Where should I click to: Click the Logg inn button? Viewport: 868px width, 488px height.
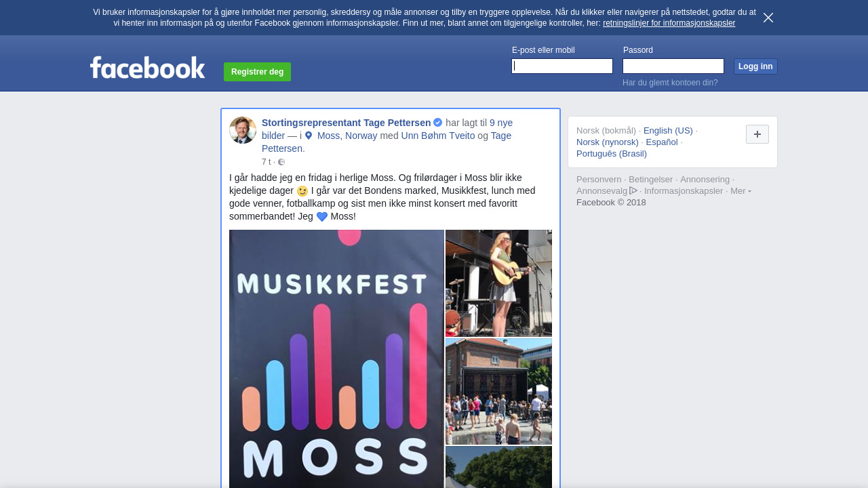pos(755,66)
